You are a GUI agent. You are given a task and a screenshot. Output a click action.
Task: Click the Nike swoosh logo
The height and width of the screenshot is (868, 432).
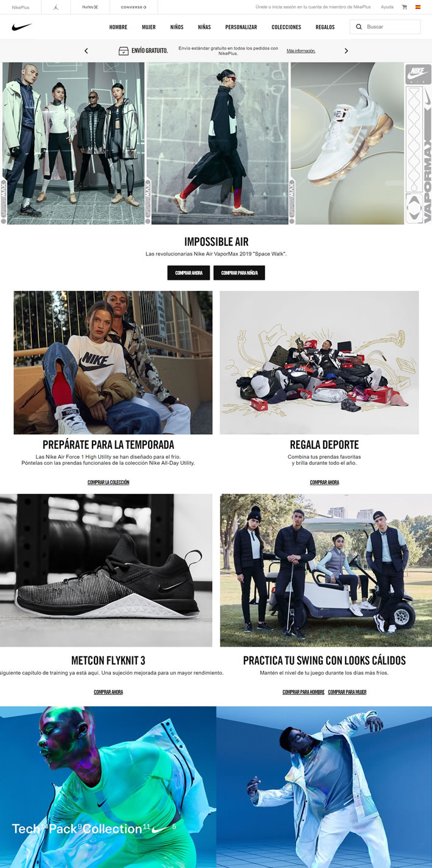coord(21,27)
